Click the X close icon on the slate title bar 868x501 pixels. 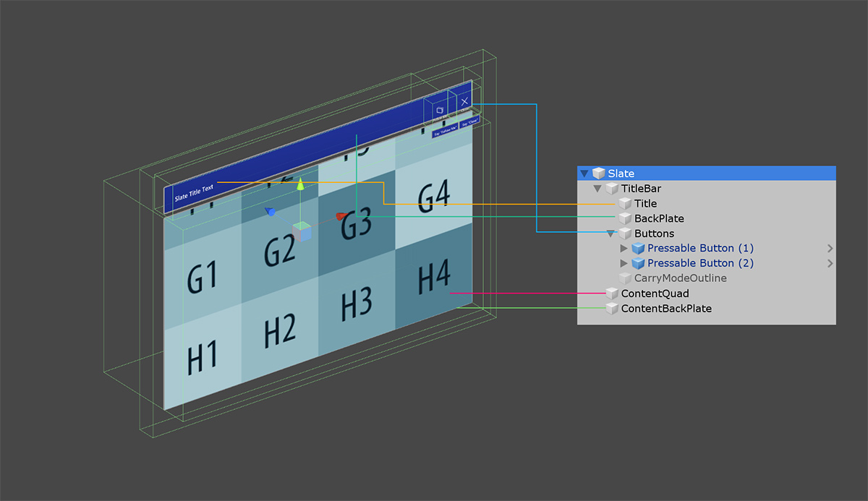click(464, 102)
